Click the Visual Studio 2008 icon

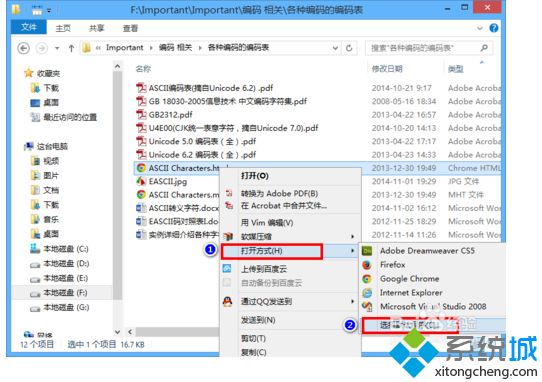tap(367, 307)
